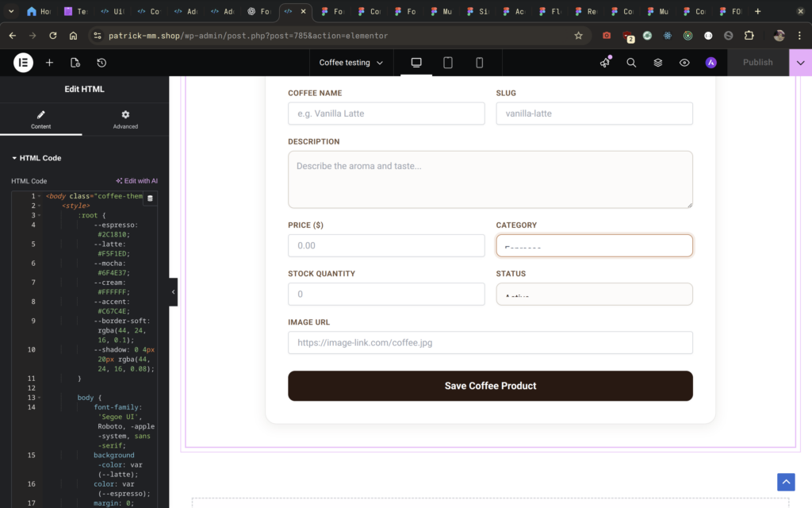
Task: Switch to tablet device preview
Action: (x=448, y=63)
